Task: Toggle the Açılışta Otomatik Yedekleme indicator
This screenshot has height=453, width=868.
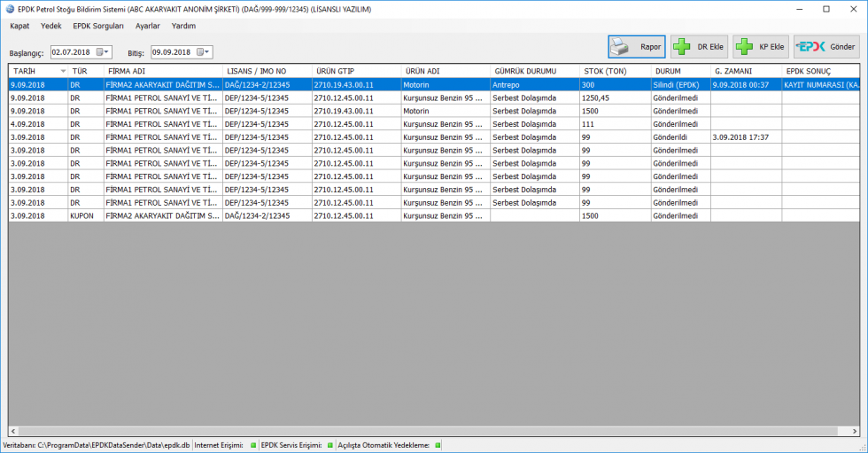Action: [438, 445]
